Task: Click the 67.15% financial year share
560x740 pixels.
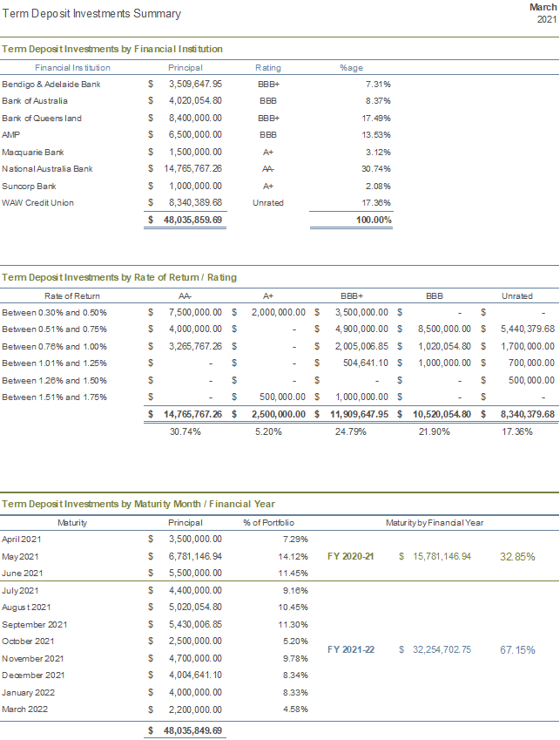Action: click(517, 650)
